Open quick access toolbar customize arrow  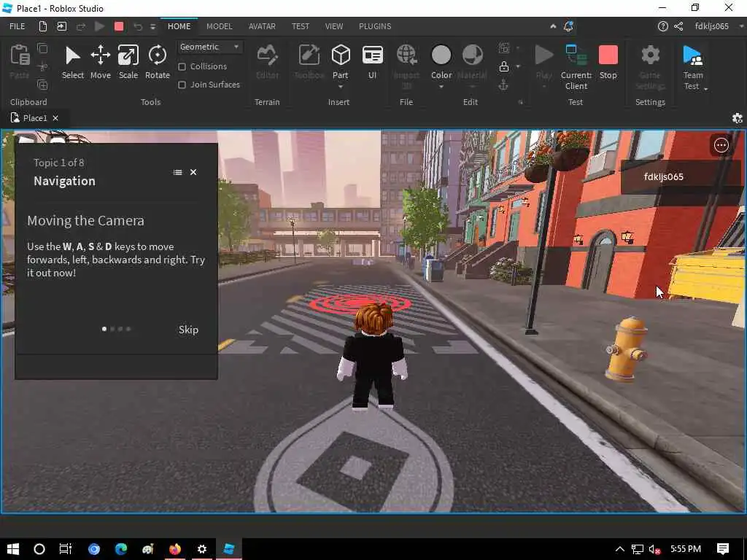click(153, 27)
